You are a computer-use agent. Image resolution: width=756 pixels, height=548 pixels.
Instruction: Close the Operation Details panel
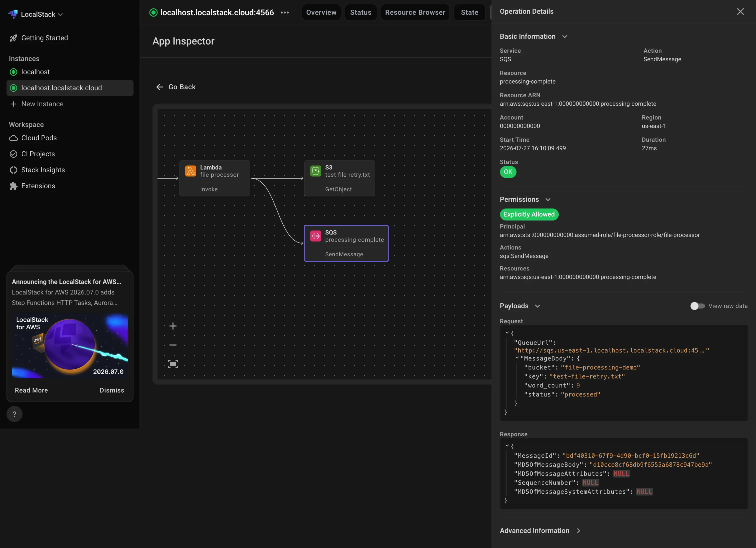740,12
